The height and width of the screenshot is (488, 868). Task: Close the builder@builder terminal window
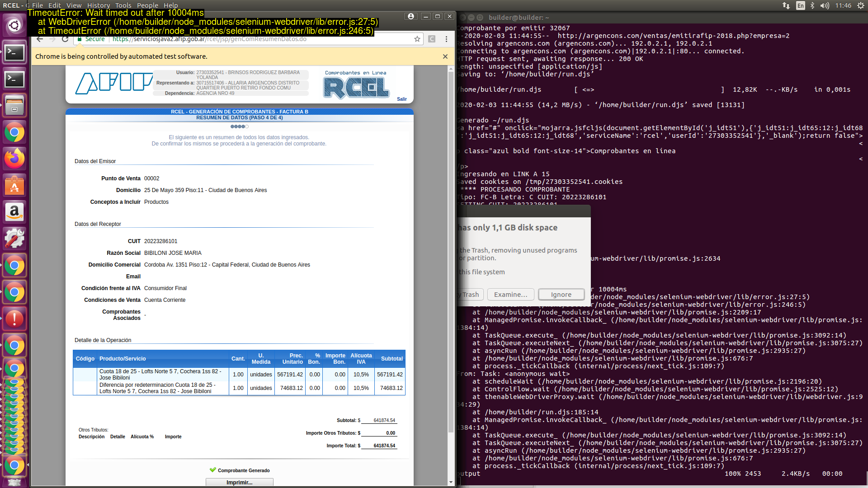[x=462, y=17]
